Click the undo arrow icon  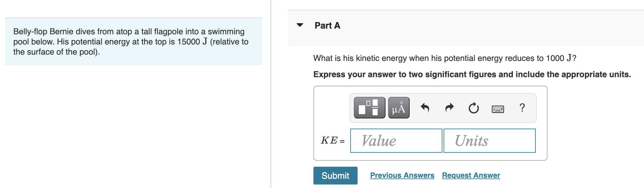(425, 108)
